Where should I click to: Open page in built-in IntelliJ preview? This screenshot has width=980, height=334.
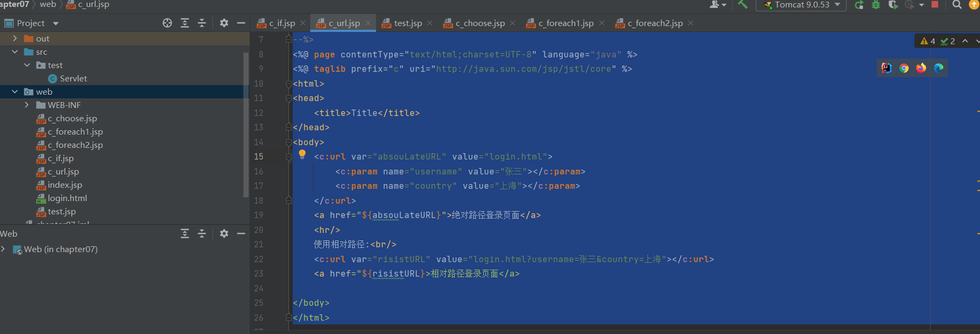[887, 68]
